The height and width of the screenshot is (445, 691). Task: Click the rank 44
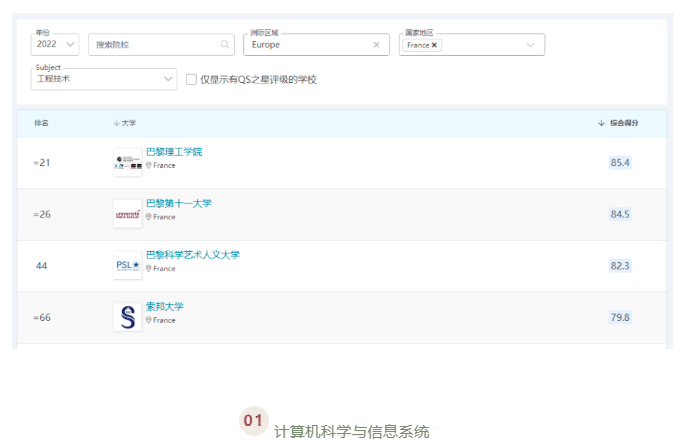[41, 266]
